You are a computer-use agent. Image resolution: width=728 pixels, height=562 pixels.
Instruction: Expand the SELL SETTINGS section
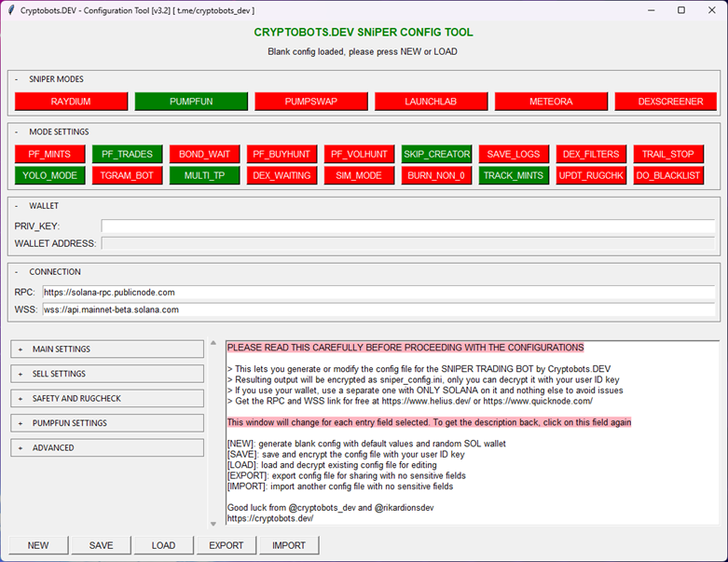coord(106,374)
